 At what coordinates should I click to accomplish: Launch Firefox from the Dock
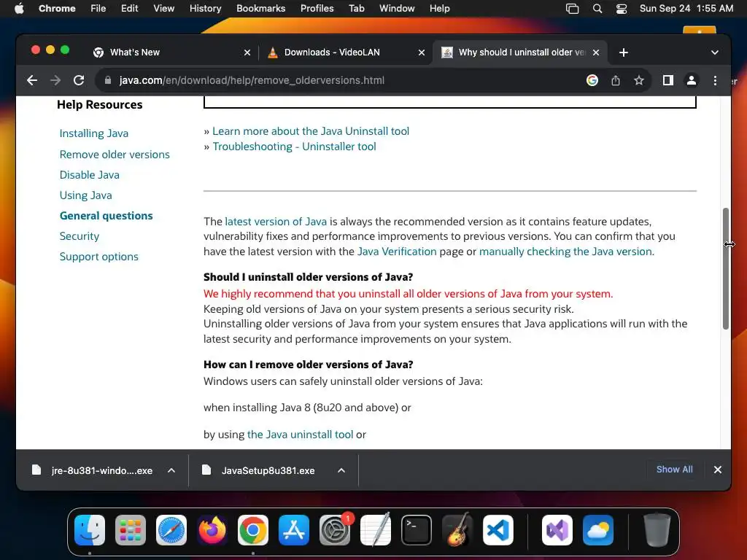pos(212,530)
